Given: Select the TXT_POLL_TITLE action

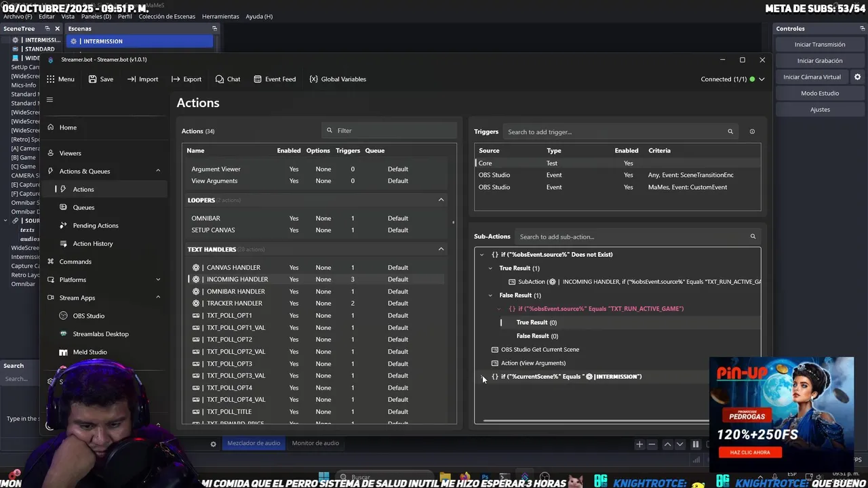Looking at the screenshot, I should tap(315, 412).
